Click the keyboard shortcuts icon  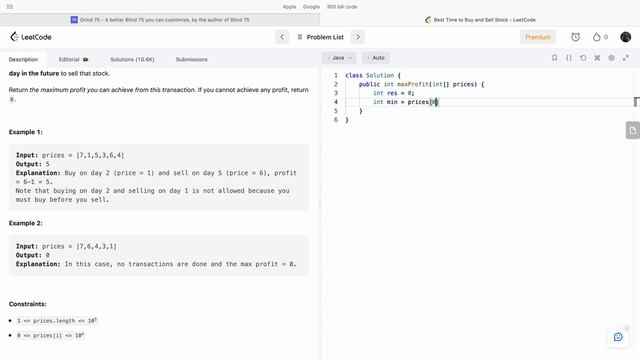(597, 58)
